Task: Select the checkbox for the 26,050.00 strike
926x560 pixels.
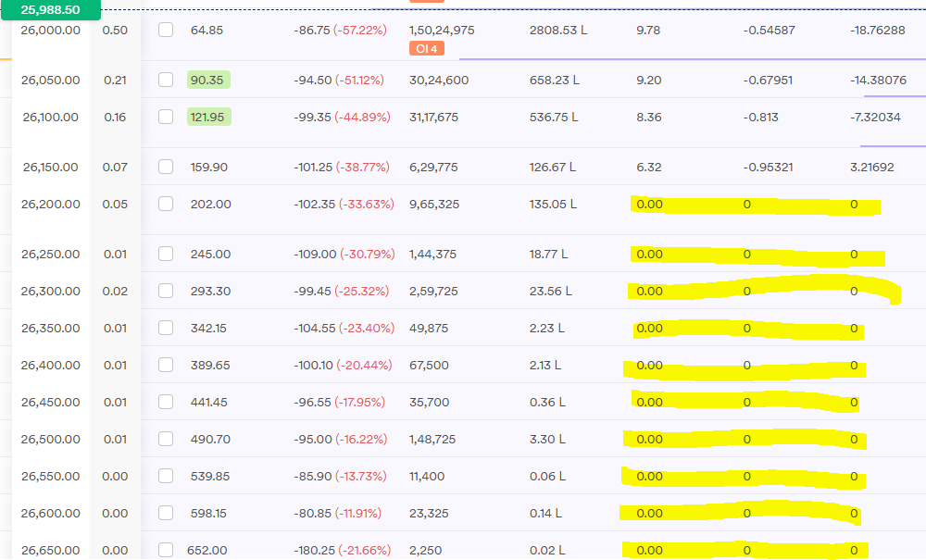Action: tap(166, 80)
